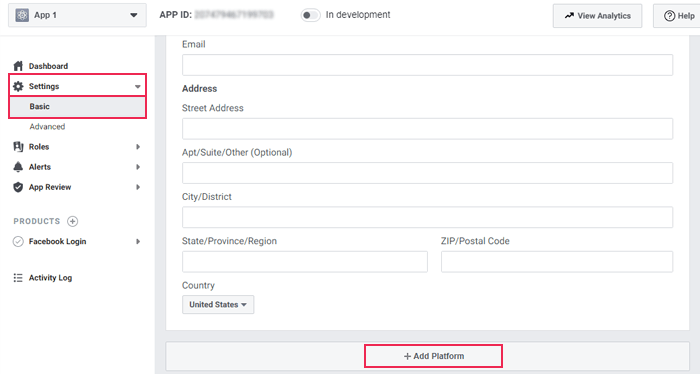
Task: Click the Facebook Login checkmark icon
Action: [18, 241]
